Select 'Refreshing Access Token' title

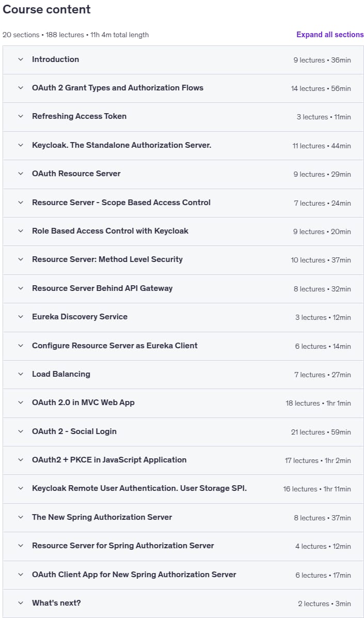(x=79, y=116)
